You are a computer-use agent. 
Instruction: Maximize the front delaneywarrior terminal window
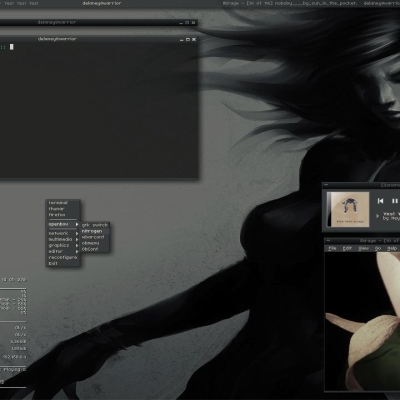[188, 39]
